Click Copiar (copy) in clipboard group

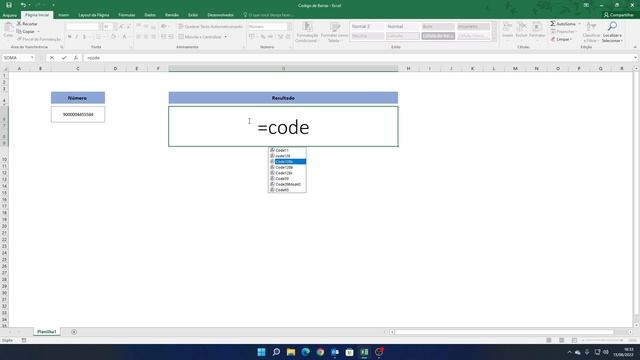(x=26, y=31)
